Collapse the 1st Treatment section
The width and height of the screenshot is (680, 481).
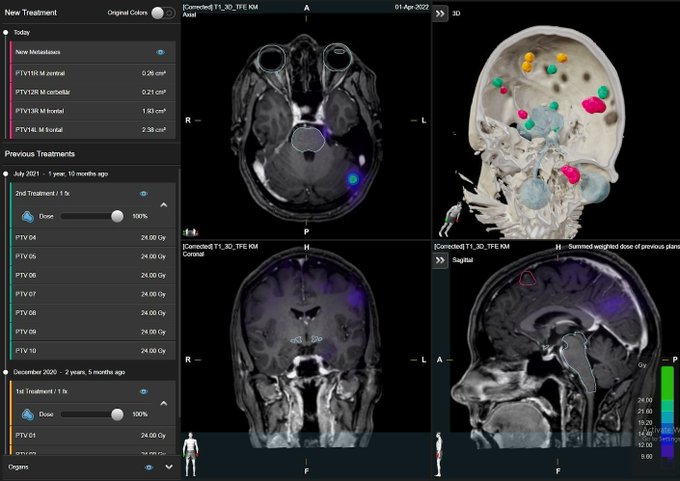(x=163, y=403)
